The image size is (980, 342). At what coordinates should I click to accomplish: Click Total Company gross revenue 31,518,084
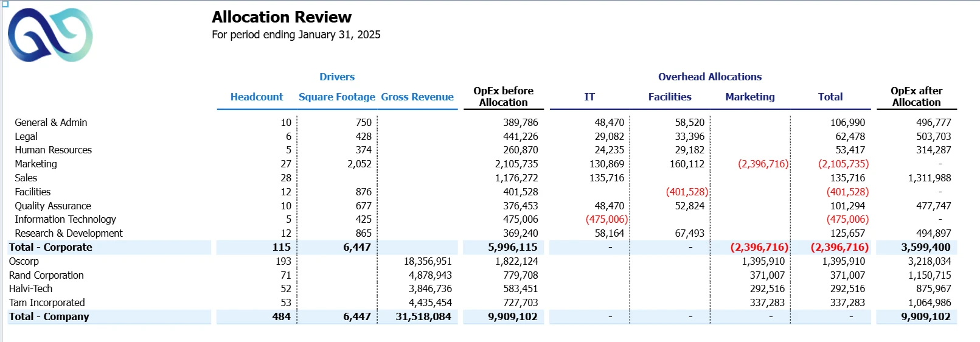point(423,316)
